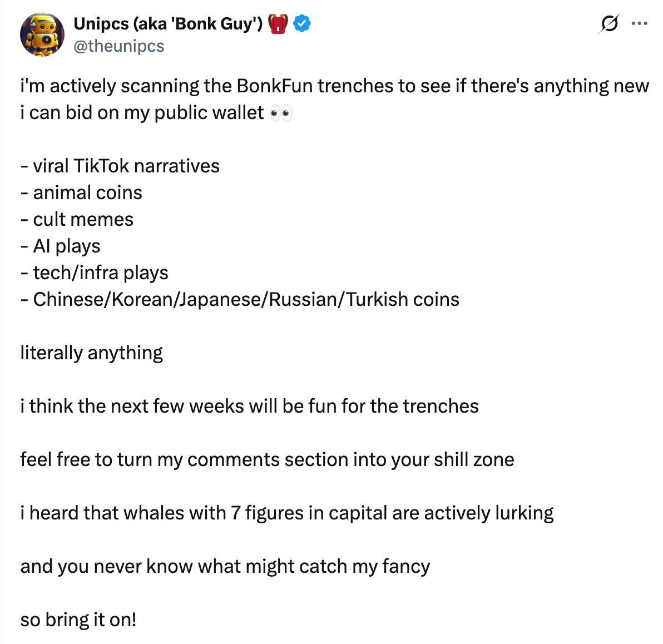Image resolution: width=663 pixels, height=644 pixels.
Task: Click the 'comments section into your shill zone' line
Action: (267, 459)
